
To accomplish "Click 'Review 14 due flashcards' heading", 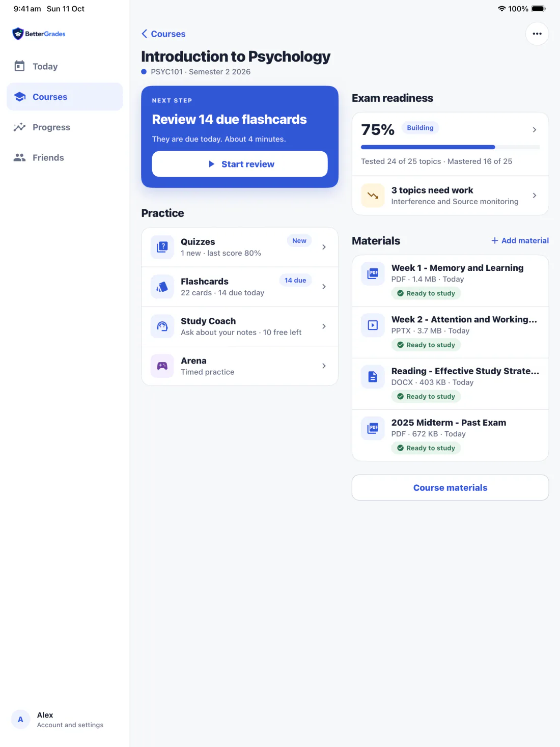I will click(x=230, y=120).
